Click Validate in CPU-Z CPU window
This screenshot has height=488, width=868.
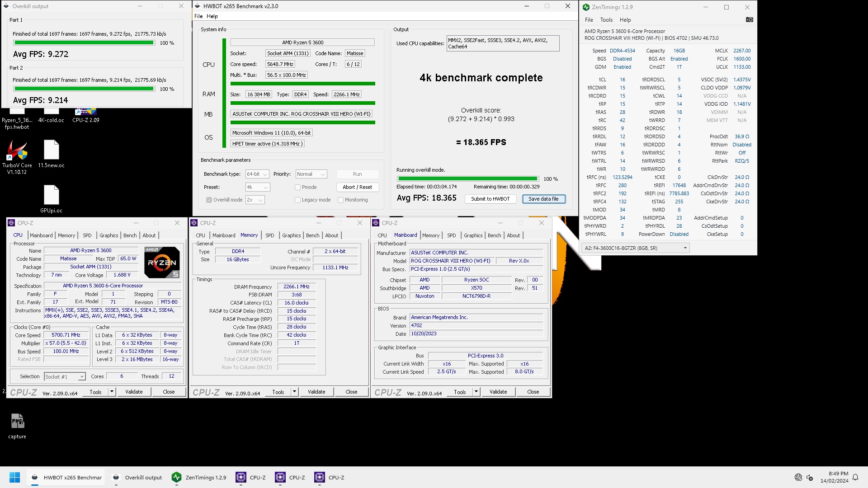134,392
